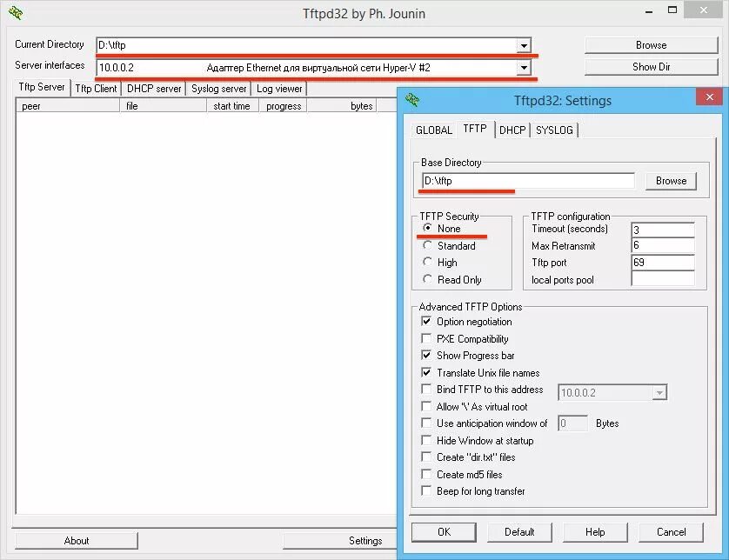Click Browse next to Current Directory
The width and height of the screenshot is (729, 560).
651,45
